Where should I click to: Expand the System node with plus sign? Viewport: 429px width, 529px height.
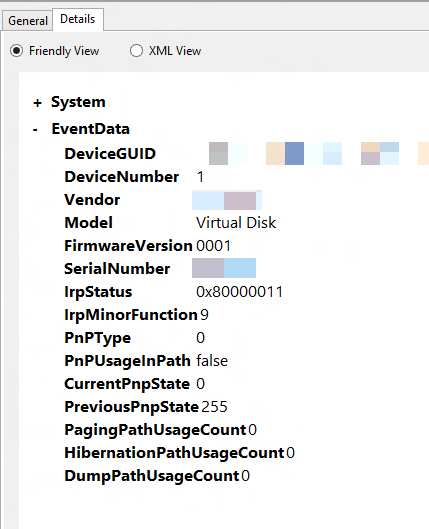tap(37, 103)
